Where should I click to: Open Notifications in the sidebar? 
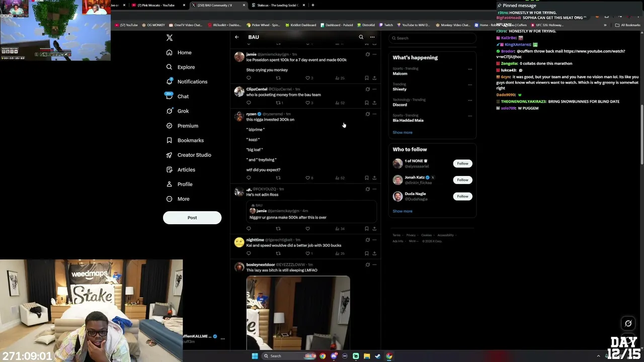(187, 81)
